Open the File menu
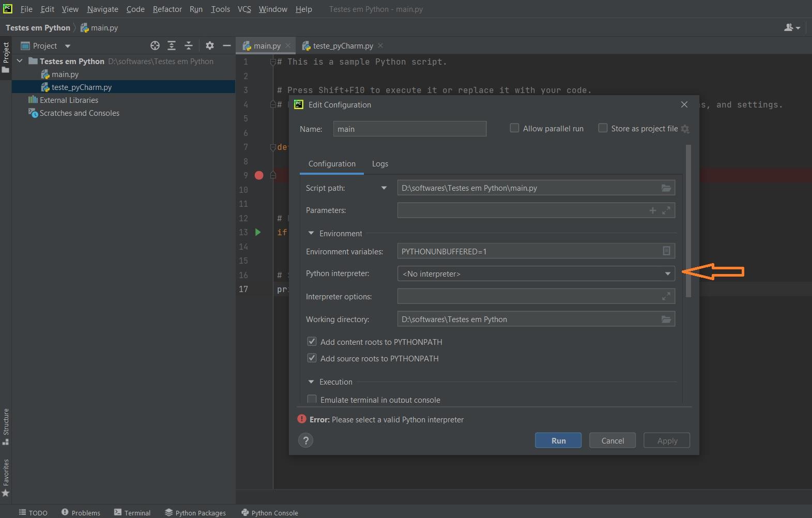 [26, 9]
